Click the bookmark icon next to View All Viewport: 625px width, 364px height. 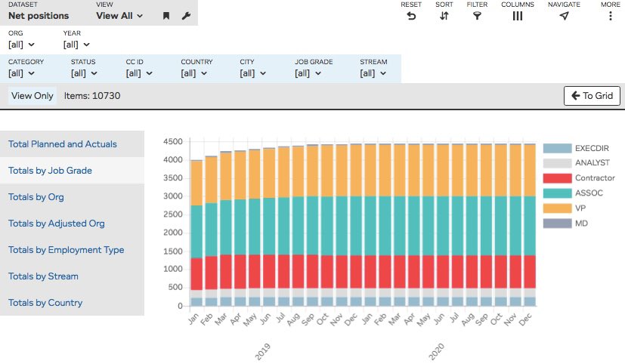click(166, 16)
